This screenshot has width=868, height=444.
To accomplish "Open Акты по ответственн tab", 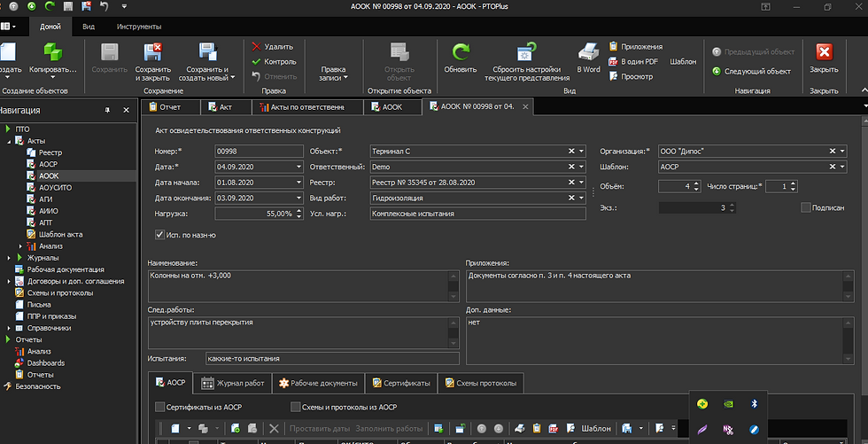I will (306, 107).
